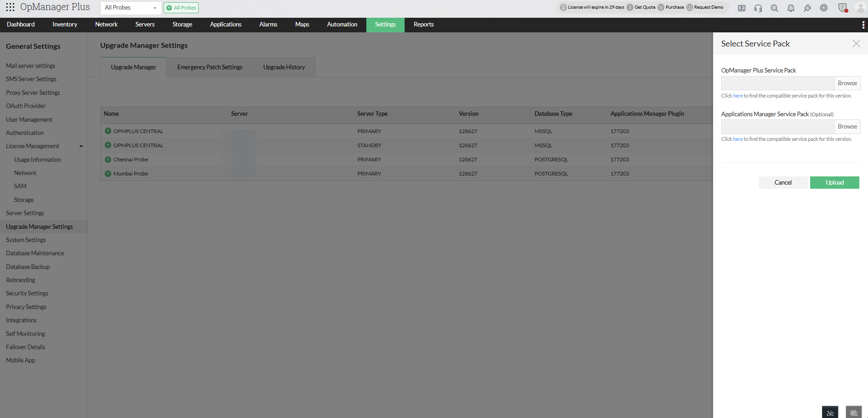Open the shield security alert icon

tap(842, 8)
